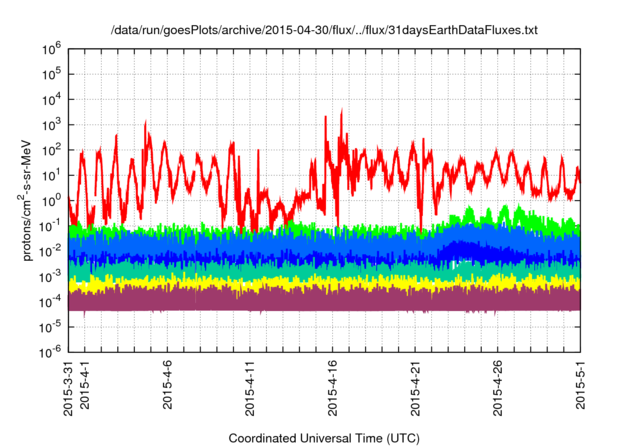The height and width of the screenshot is (448, 640).
Task: Click the 2015-4-26 date label
Action: [498, 388]
